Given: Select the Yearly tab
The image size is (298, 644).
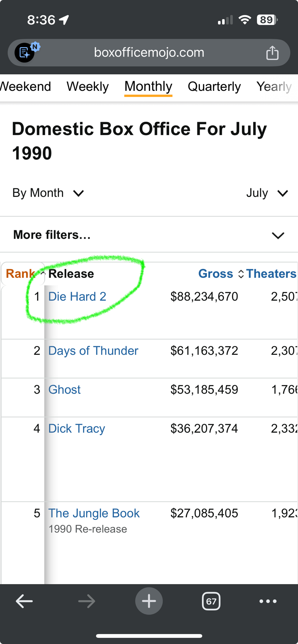Looking at the screenshot, I should point(274,87).
